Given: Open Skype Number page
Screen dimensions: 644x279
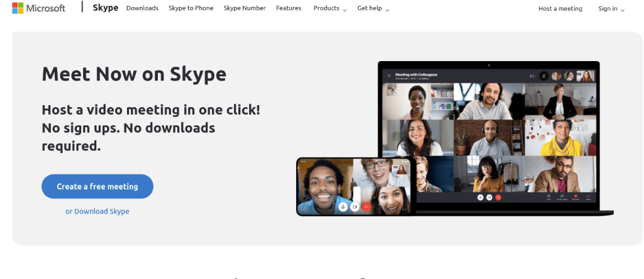Looking at the screenshot, I should click(x=245, y=8).
